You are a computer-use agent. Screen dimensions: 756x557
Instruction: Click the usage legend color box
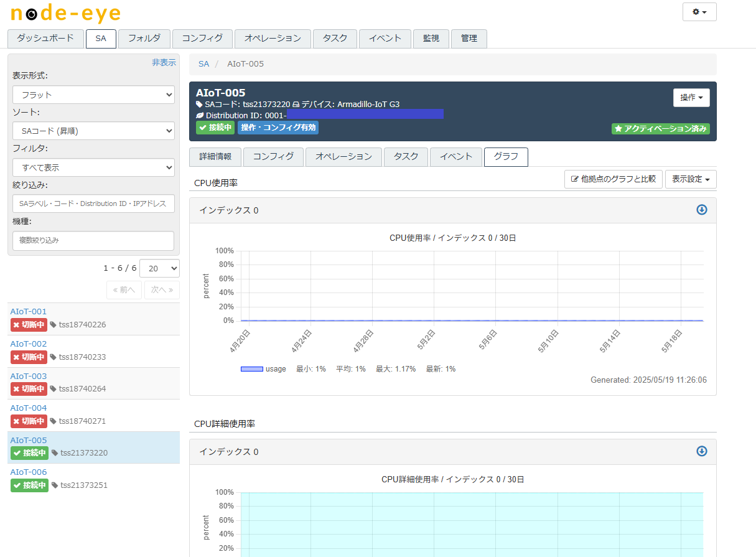252,369
